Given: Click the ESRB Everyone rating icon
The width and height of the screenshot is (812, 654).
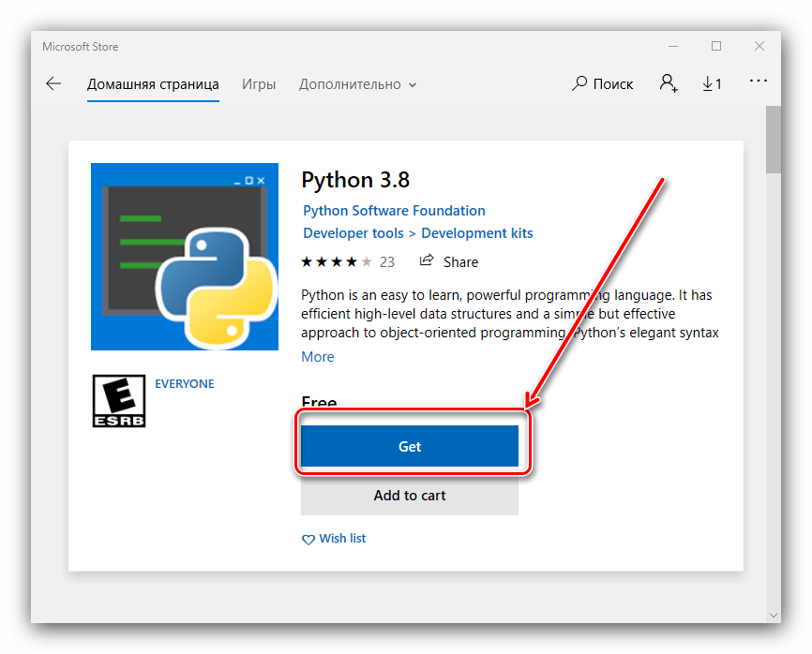Looking at the screenshot, I should pos(118,401).
